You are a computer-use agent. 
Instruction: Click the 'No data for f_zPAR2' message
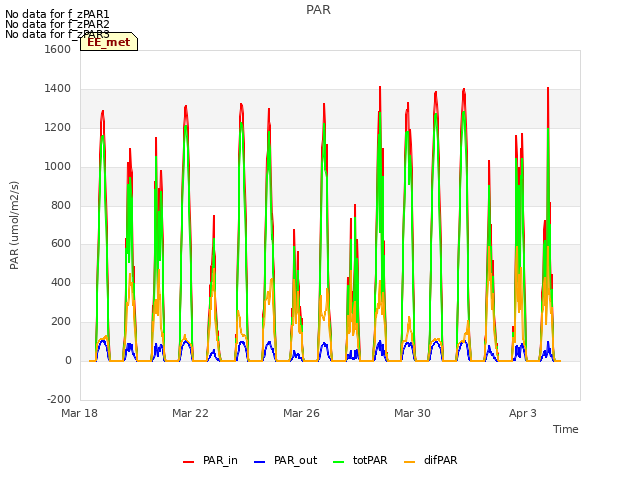[57, 24]
